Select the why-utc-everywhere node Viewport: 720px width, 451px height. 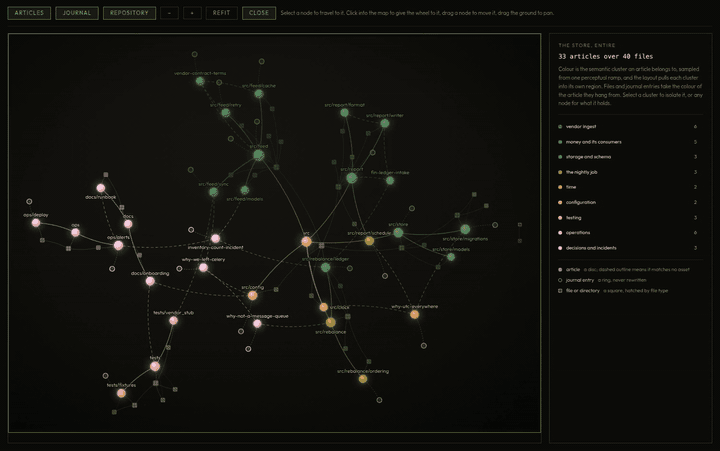point(414,314)
